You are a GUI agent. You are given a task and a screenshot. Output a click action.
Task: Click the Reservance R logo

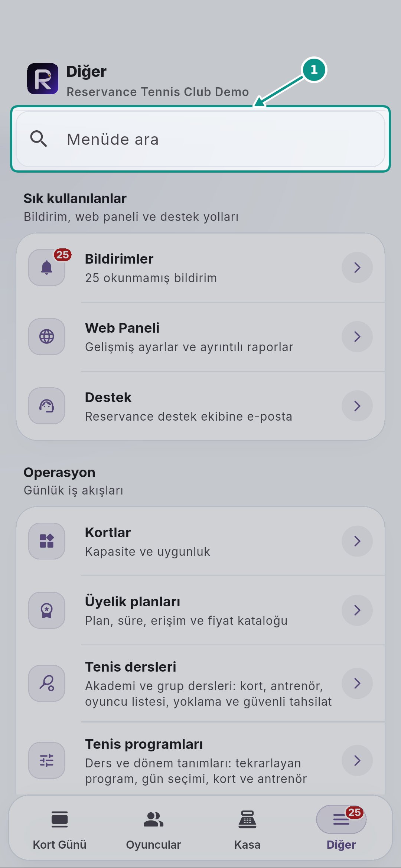(x=43, y=79)
